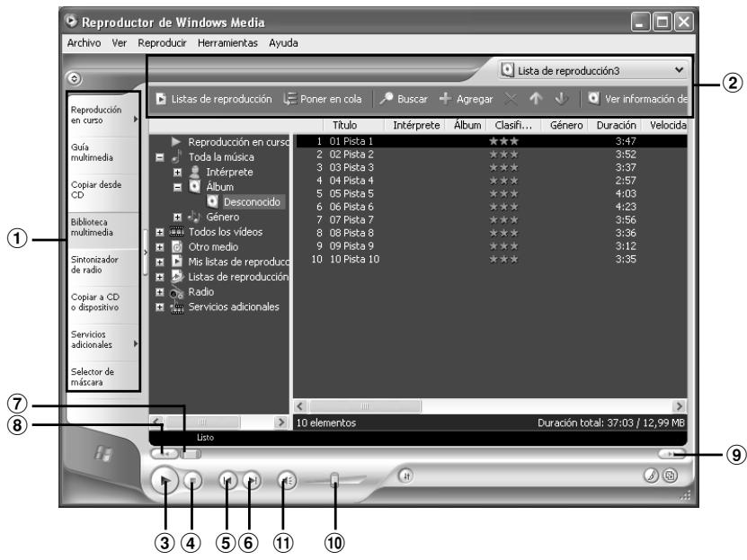The image size is (747, 560).
Task: Mute the sound with speaker icon
Action: click(287, 481)
